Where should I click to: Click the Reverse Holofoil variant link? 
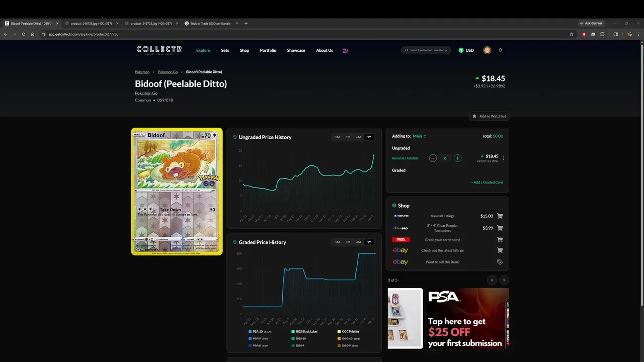click(x=405, y=158)
